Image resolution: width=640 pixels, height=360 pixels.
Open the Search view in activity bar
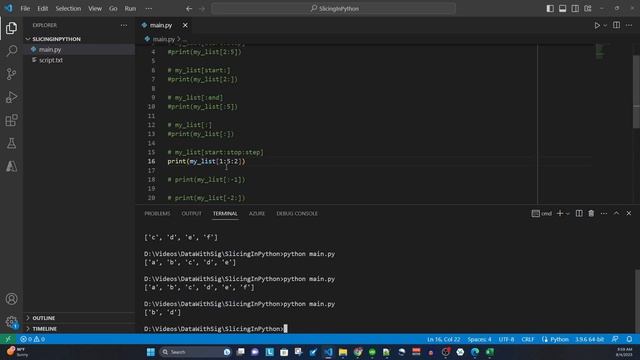coord(11,51)
